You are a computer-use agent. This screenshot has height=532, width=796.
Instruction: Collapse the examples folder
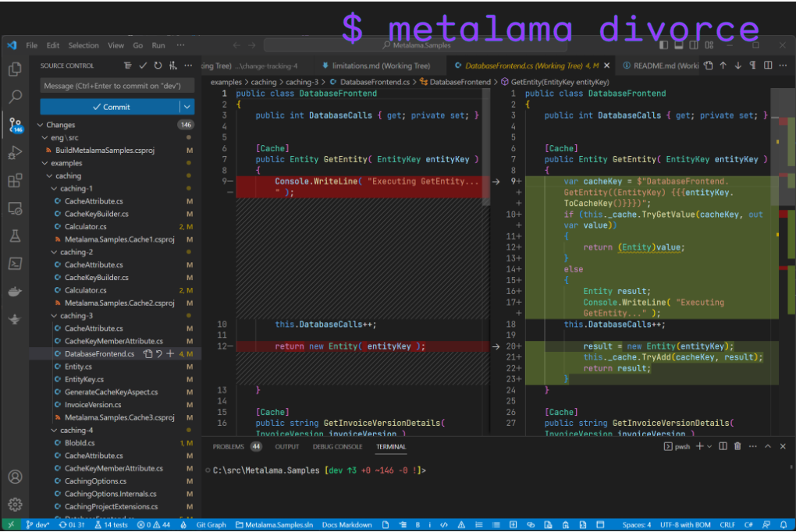point(44,163)
